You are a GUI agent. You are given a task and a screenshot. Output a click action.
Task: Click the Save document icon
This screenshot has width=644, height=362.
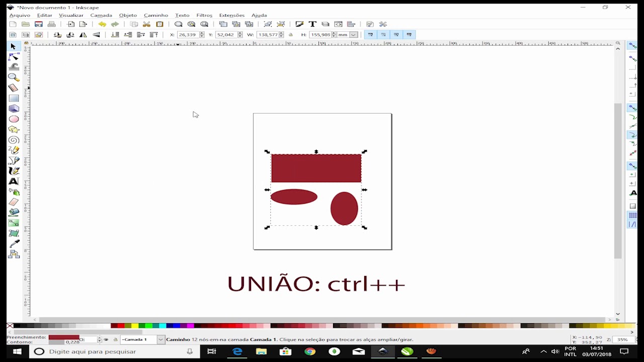point(38,24)
